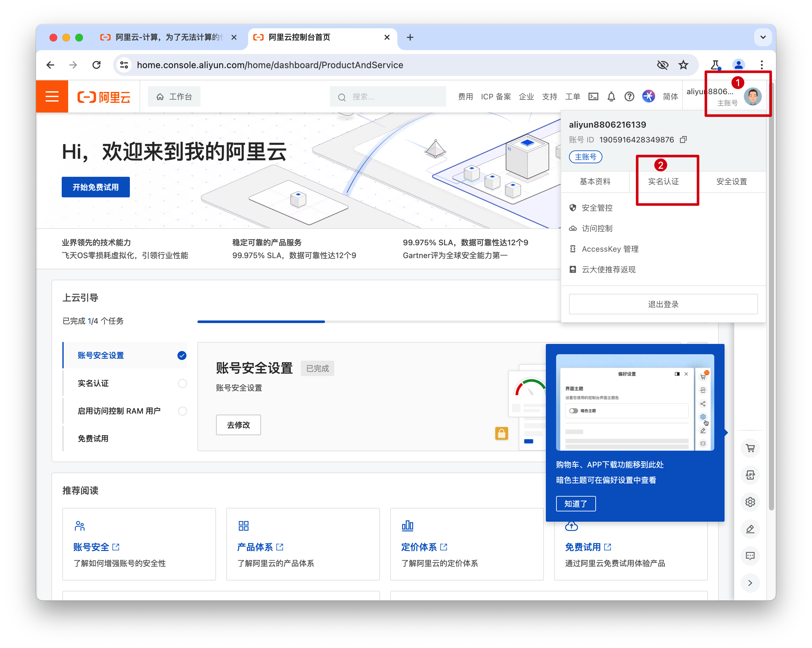
Task: Open the 产品体系 recommended reading link
Action: click(260, 547)
